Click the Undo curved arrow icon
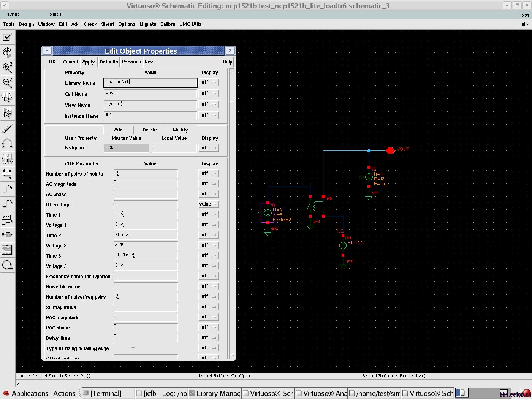The width and height of the screenshot is (532, 399). (x=8, y=144)
